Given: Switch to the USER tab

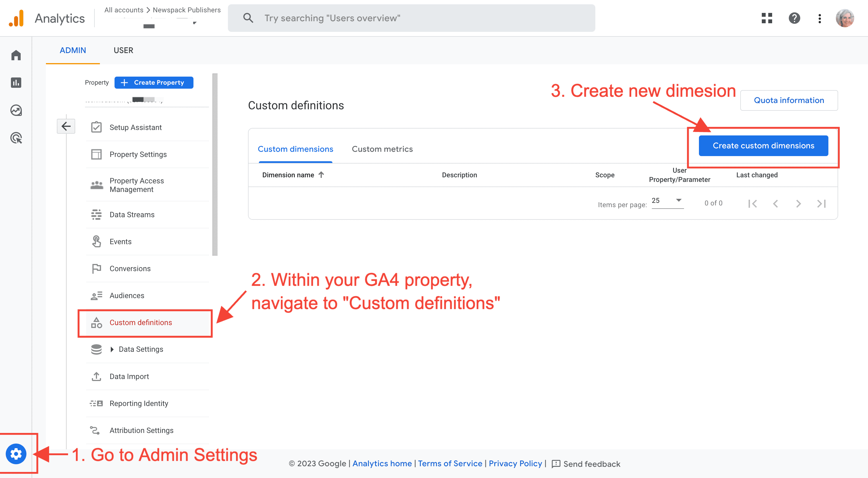Looking at the screenshot, I should pos(123,50).
